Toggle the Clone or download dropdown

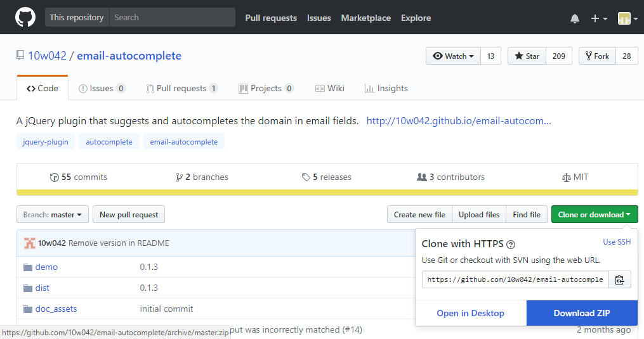[x=595, y=215]
